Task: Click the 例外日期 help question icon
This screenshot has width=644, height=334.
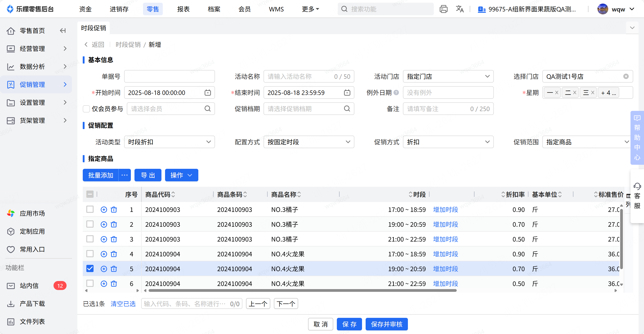Action: tap(396, 93)
